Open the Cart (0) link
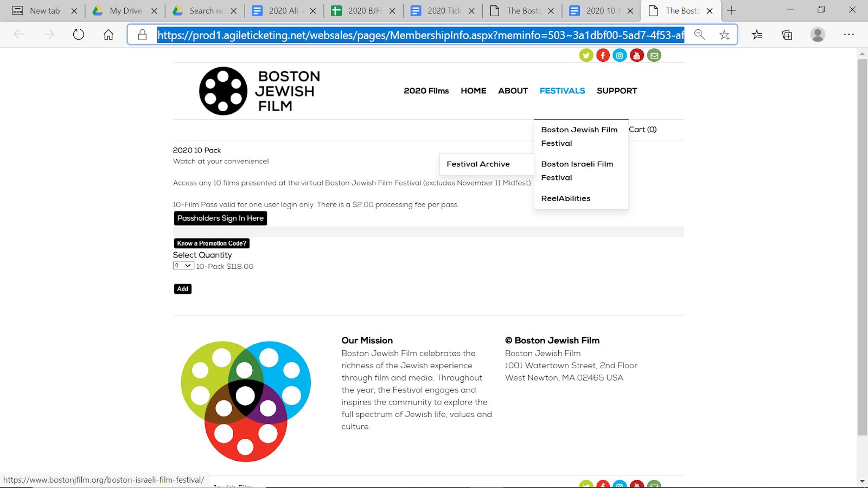 coord(643,130)
